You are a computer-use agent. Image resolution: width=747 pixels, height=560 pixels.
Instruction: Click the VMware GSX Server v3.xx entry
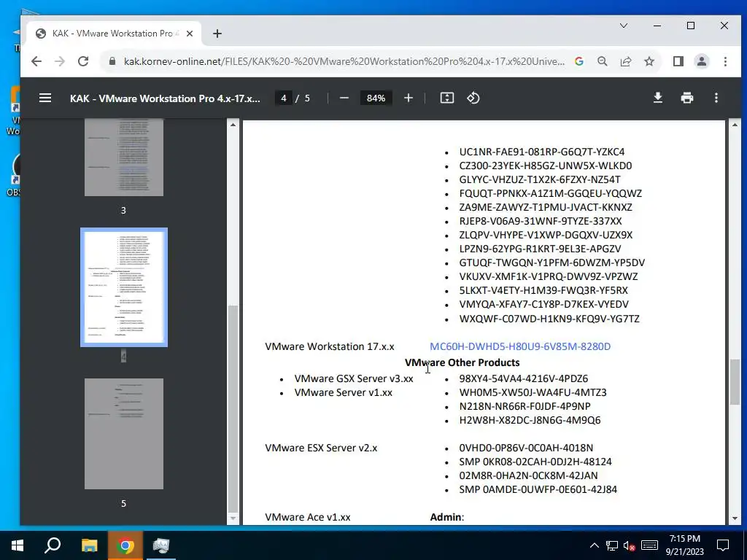tap(354, 378)
